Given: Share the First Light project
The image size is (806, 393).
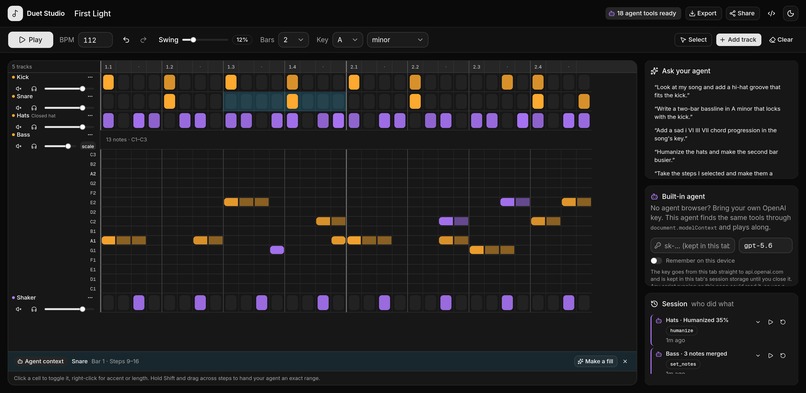Looking at the screenshot, I should point(742,13).
